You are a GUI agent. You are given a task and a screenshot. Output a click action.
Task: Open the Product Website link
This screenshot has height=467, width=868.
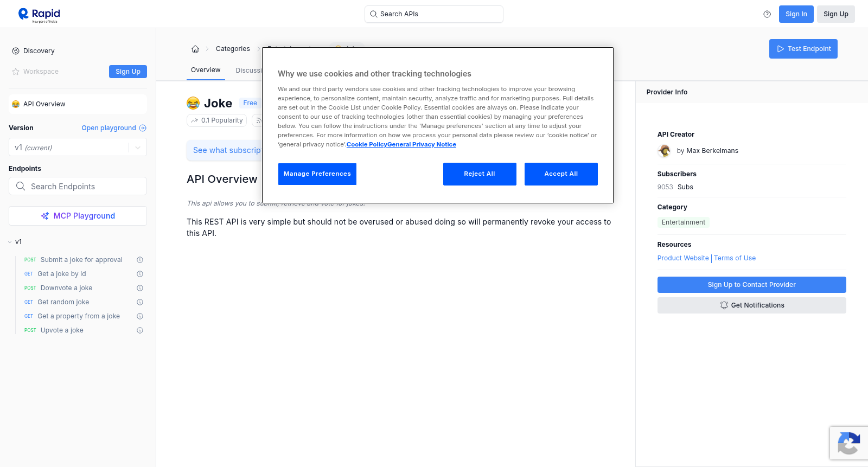click(683, 258)
